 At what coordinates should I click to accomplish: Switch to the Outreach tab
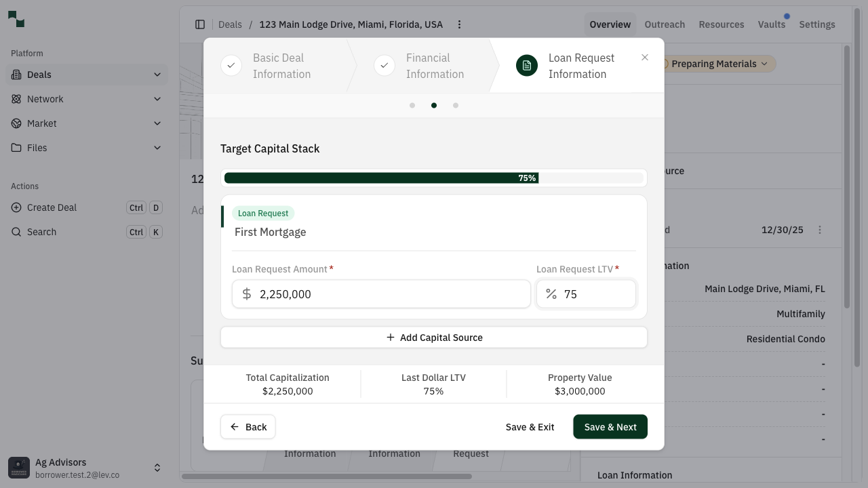click(x=665, y=24)
